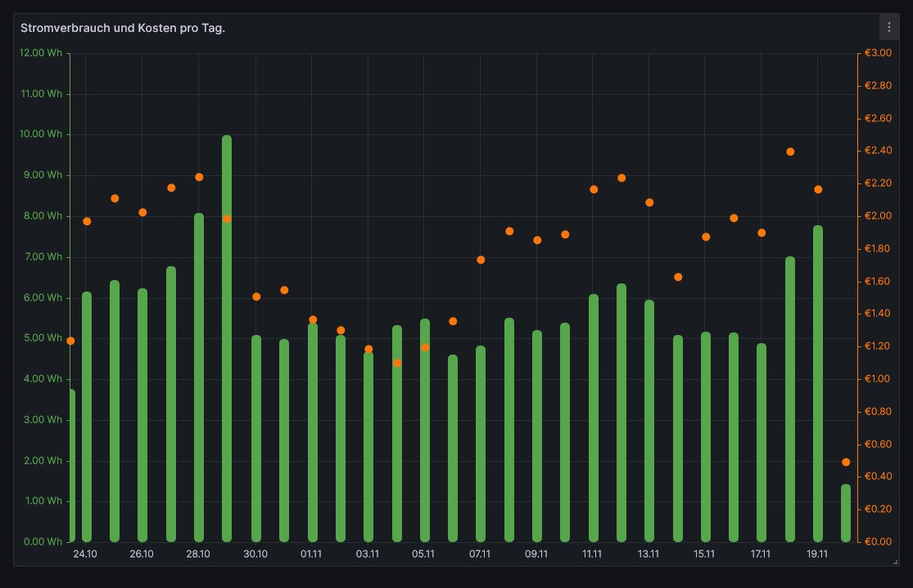Select the green bar above the 03.11 label
The image size is (913, 588).
point(368,446)
